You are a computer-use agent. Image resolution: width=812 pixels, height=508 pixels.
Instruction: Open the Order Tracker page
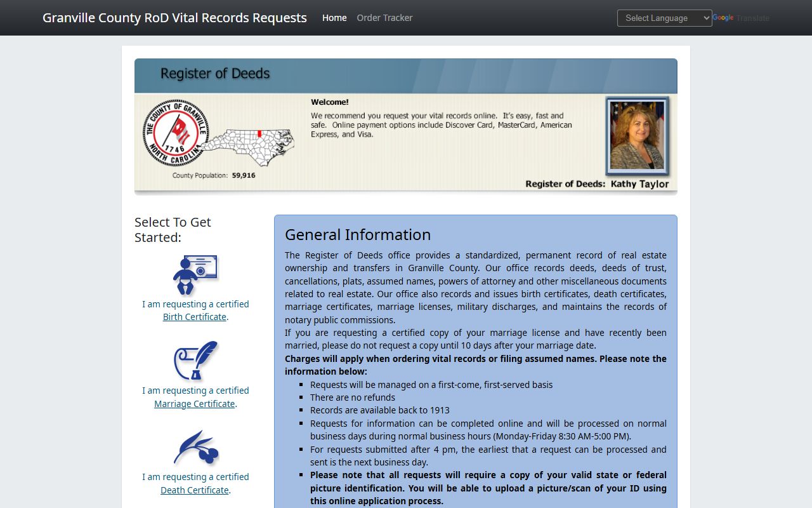384,18
